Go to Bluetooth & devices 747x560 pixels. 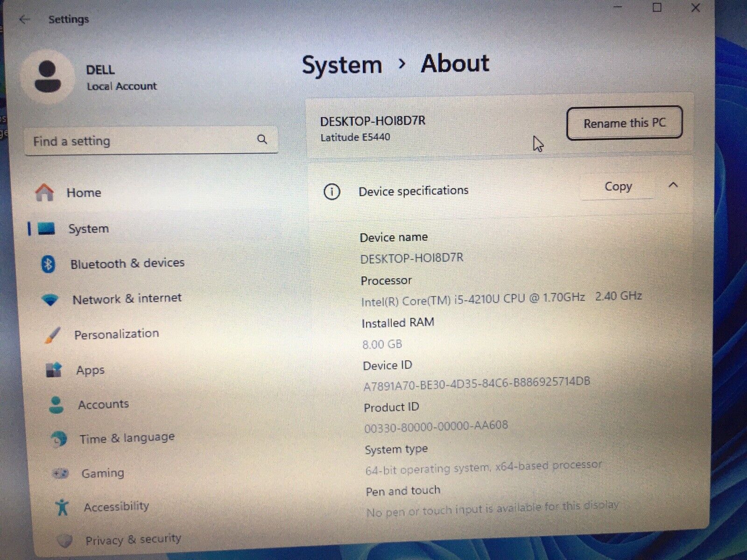127,263
